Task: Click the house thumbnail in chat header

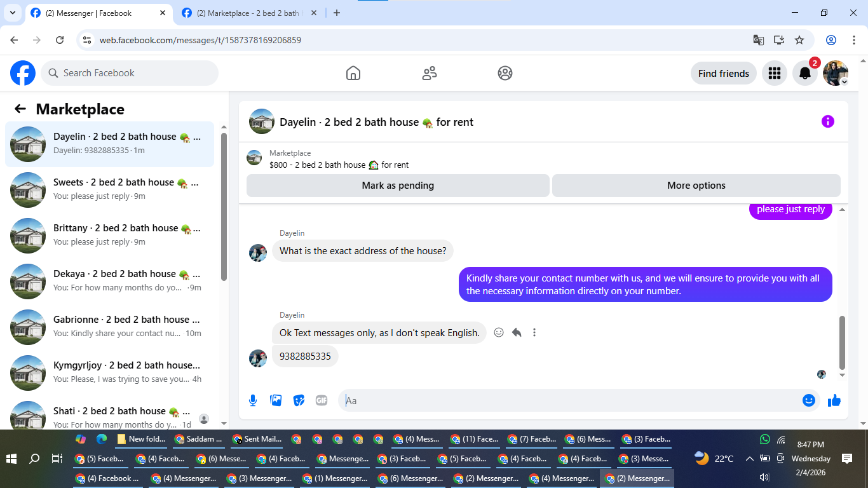Action: (262, 121)
